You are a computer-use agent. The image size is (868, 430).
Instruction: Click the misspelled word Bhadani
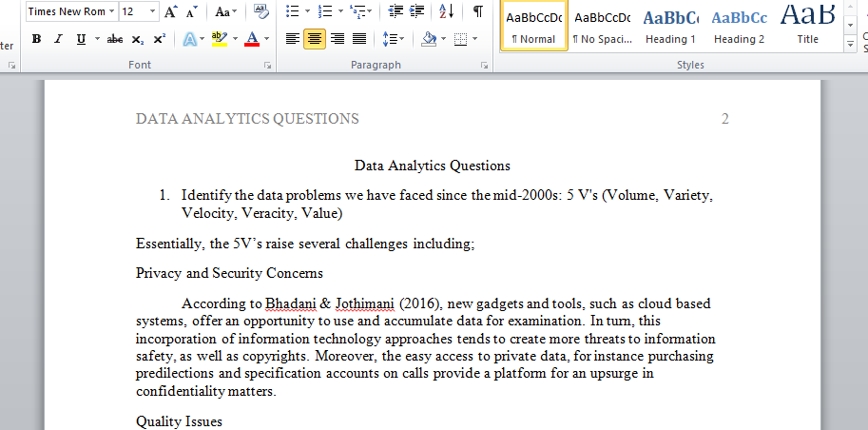click(290, 303)
